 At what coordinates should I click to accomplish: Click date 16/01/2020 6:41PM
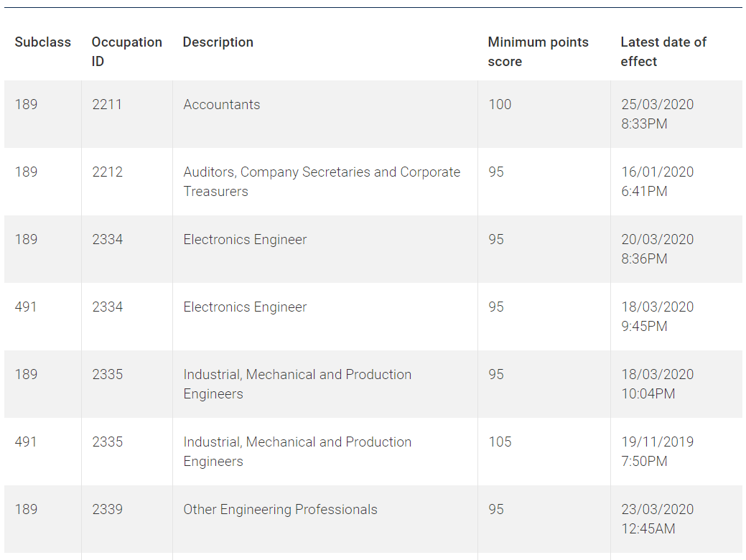(657, 182)
